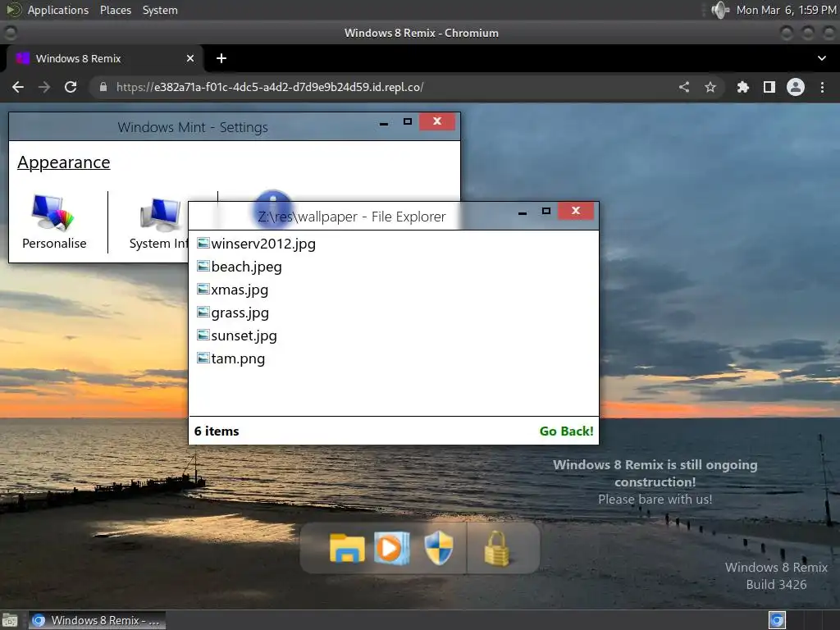Go back in Chromium browser
The width and height of the screenshot is (840, 630).
point(18,87)
